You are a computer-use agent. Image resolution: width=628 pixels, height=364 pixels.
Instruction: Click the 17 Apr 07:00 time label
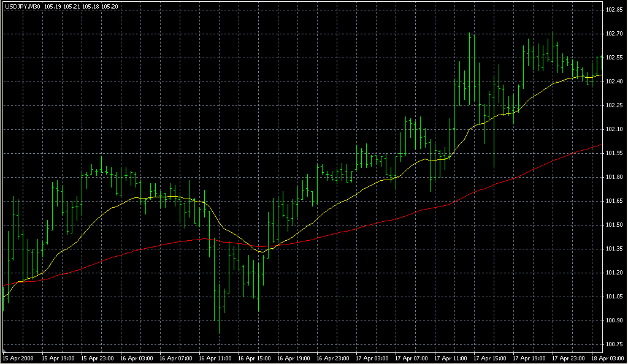coord(412,357)
